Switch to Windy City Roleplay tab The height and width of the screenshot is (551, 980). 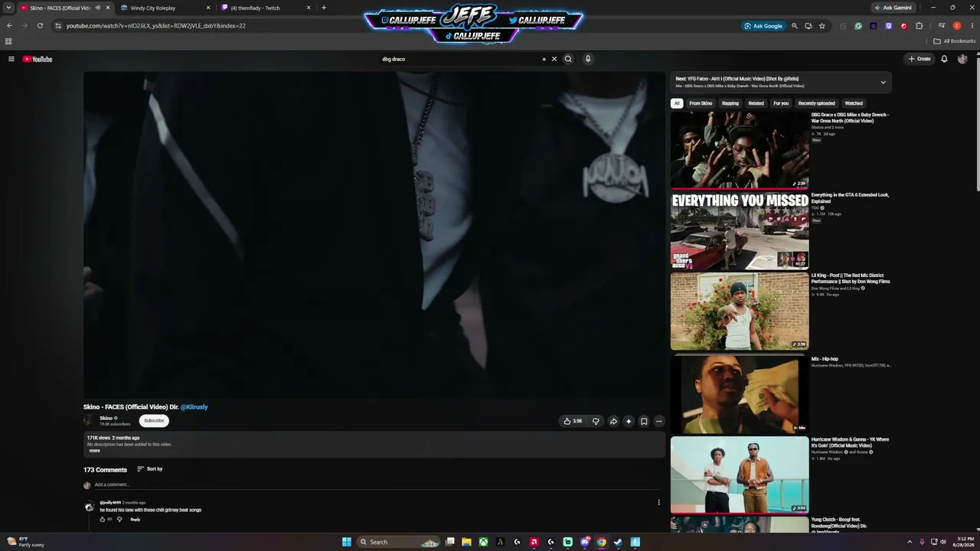165,8
